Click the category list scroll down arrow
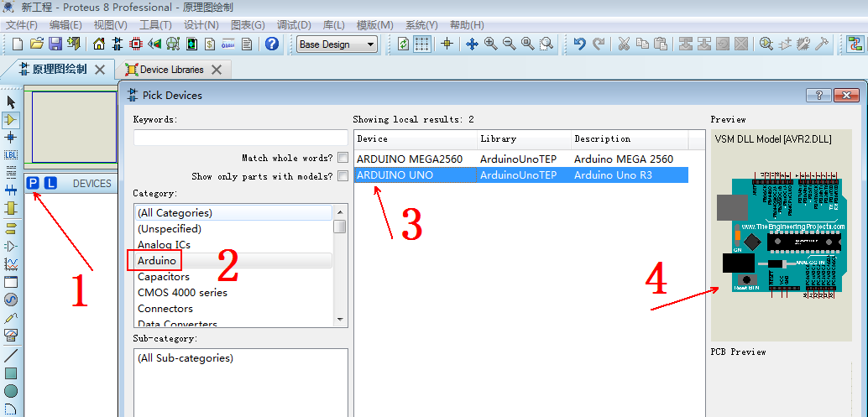The height and width of the screenshot is (417, 868). tap(341, 319)
